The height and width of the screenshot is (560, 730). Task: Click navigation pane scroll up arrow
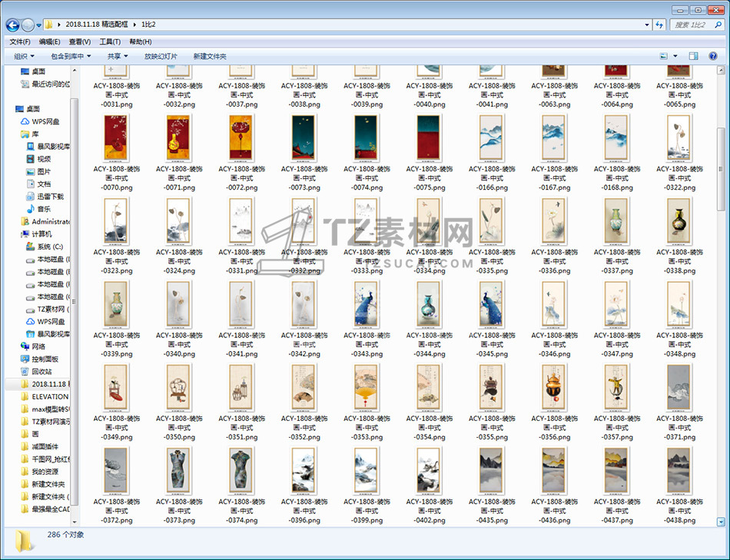(75, 71)
